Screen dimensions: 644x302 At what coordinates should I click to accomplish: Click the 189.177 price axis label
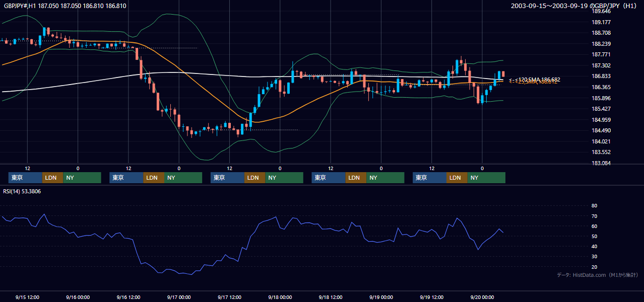pyautogui.click(x=601, y=22)
